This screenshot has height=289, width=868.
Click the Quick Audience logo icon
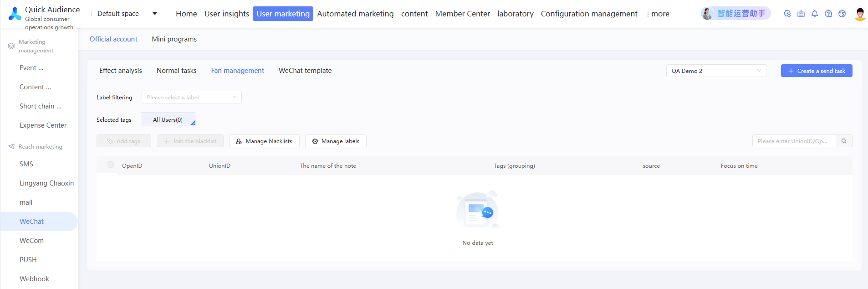coord(15,14)
